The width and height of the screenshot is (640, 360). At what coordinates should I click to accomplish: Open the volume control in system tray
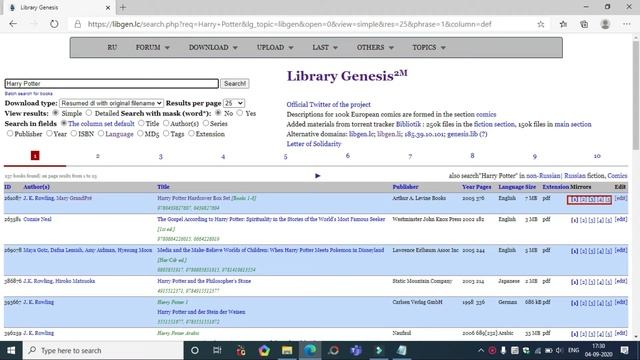point(559,350)
